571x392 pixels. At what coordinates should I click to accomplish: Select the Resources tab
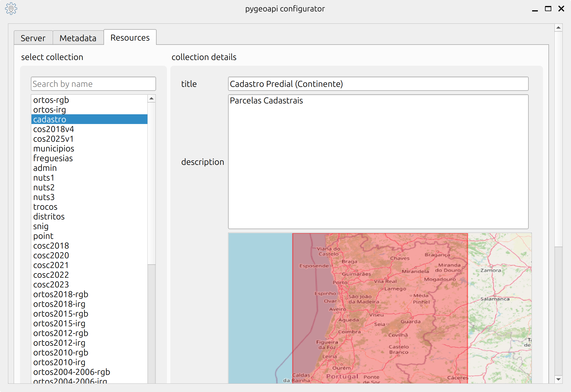coord(130,37)
